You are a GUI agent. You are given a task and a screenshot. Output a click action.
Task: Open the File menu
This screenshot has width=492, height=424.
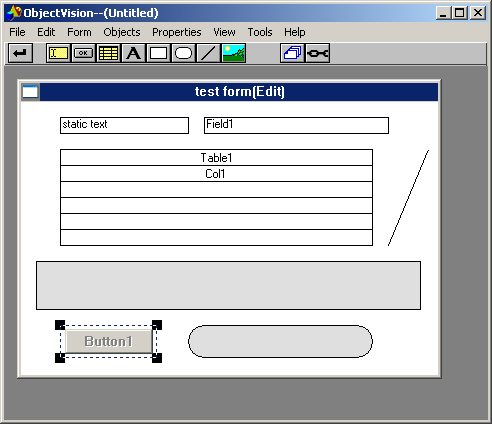pos(17,32)
